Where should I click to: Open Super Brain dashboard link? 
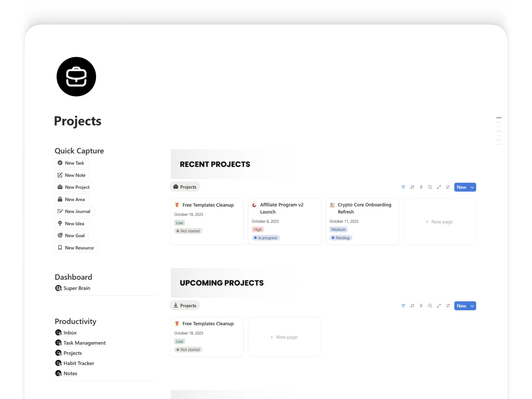point(76,288)
